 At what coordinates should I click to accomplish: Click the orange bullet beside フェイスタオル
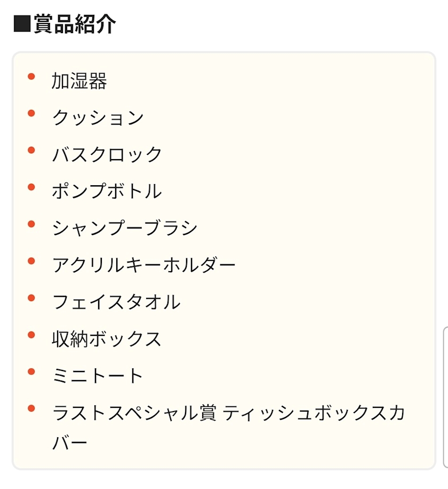coord(31,298)
